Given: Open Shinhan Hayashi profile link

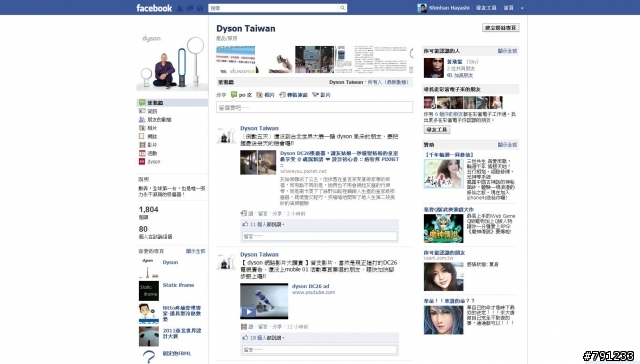Looking at the screenshot, I should click(x=449, y=8).
